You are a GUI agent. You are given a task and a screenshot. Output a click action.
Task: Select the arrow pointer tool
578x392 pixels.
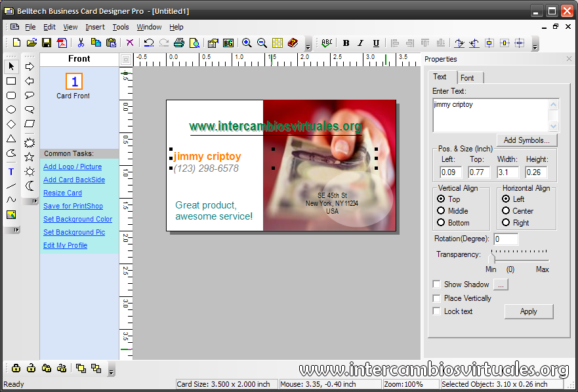[11, 66]
